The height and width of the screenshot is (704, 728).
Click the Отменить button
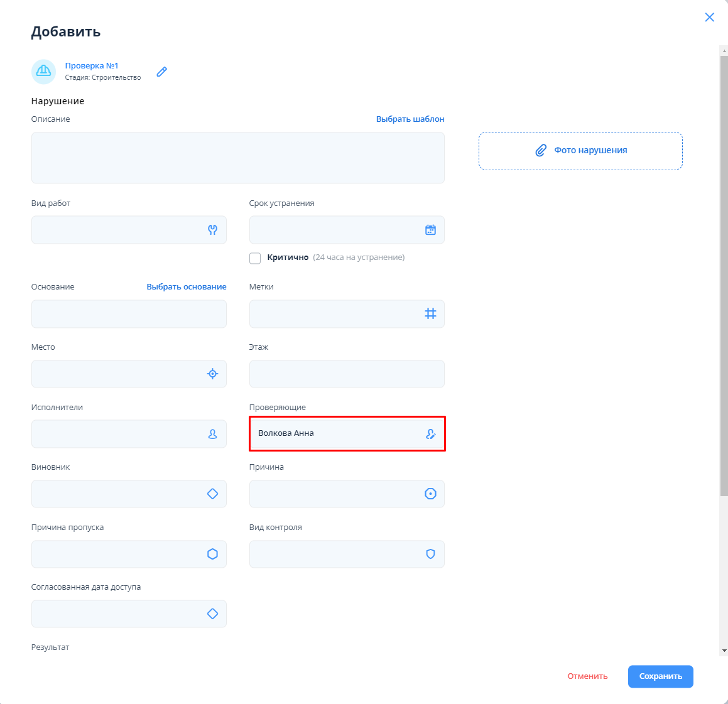(587, 676)
